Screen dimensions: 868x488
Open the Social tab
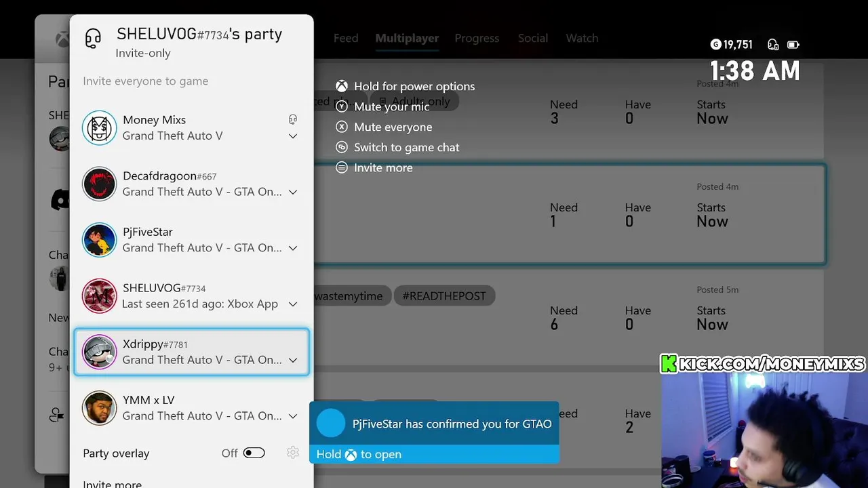[x=533, y=38]
